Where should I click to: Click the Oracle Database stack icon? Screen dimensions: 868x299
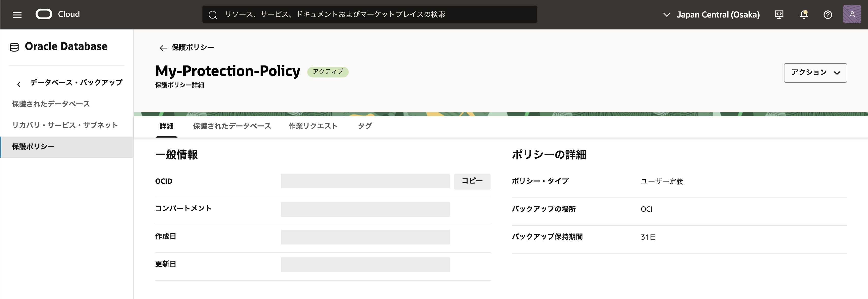click(14, 47)
